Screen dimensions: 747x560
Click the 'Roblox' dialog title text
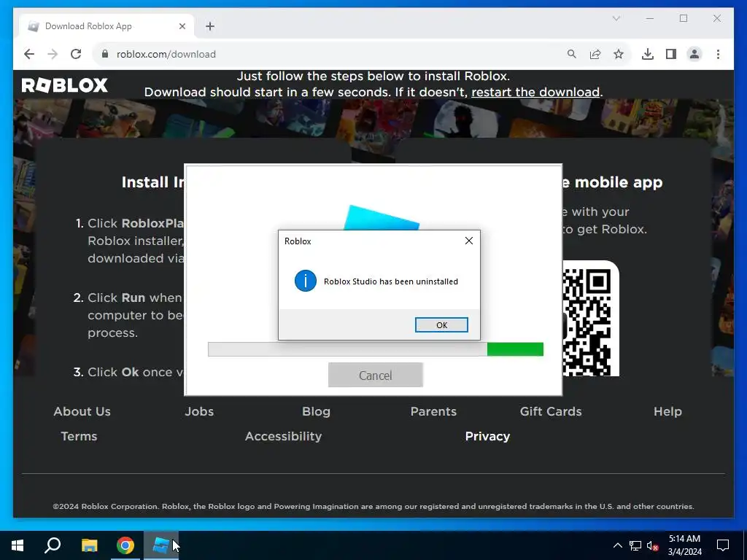pos(298,241)
